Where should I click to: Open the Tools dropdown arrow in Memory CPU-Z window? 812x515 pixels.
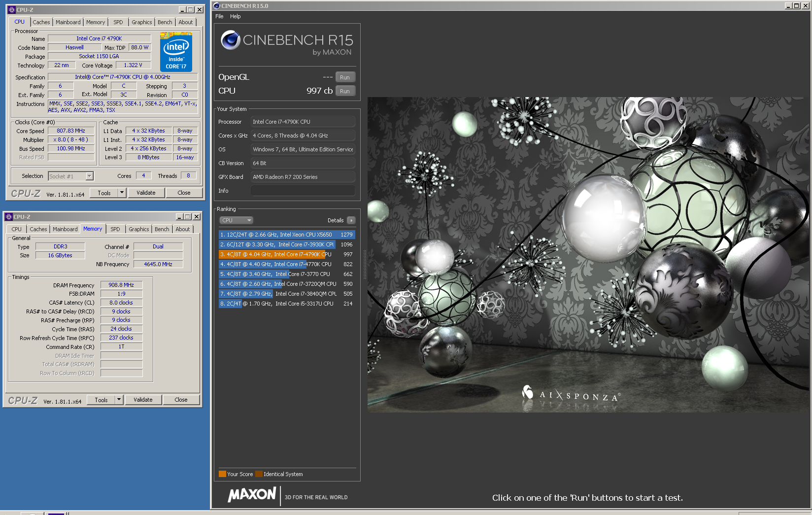pos(119,400)
